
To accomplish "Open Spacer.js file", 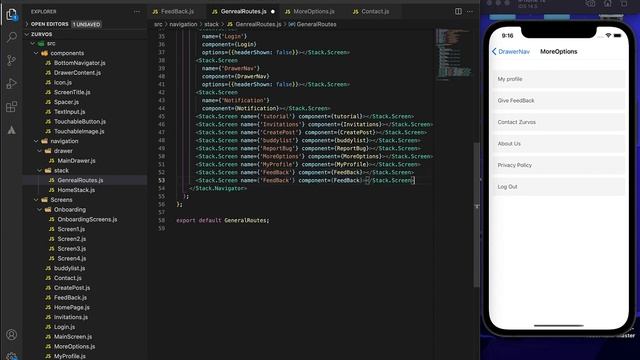I will click(x=66, y=102).
